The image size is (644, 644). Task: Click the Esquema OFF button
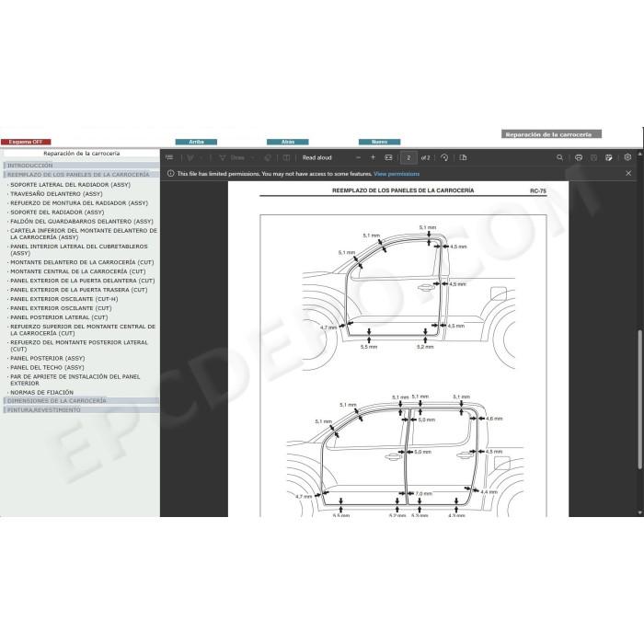26,142
